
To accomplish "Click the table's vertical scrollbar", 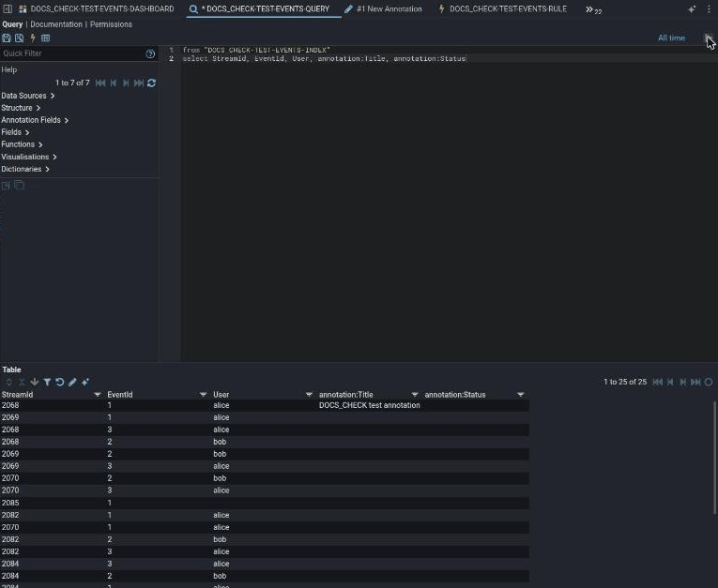I will [715, 458].
